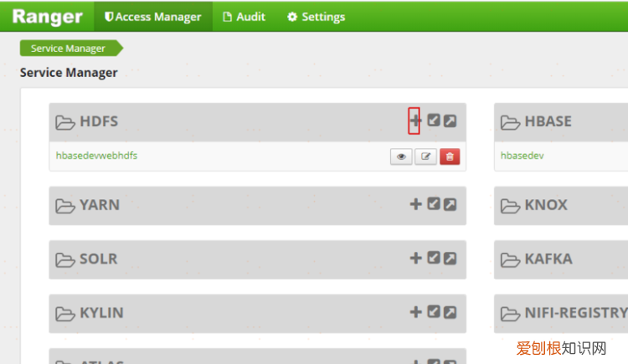View the hbasedevwebhdfs service details

click(x=401, y=156)
